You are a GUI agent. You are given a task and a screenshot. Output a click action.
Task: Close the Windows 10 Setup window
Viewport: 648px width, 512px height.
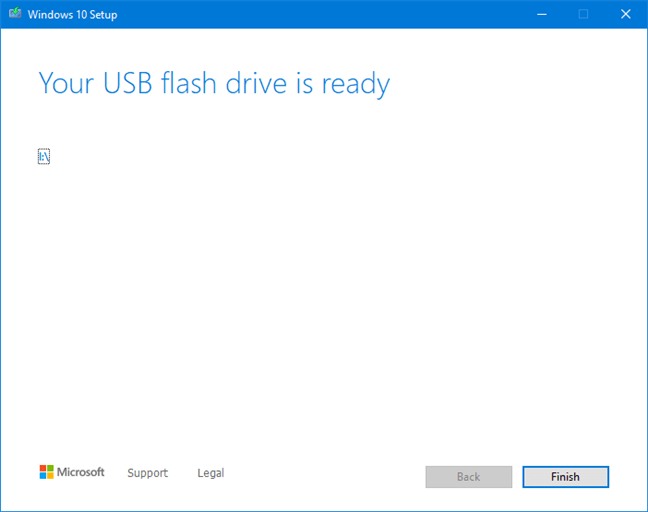pyautogui.click(x=626, y=14)
